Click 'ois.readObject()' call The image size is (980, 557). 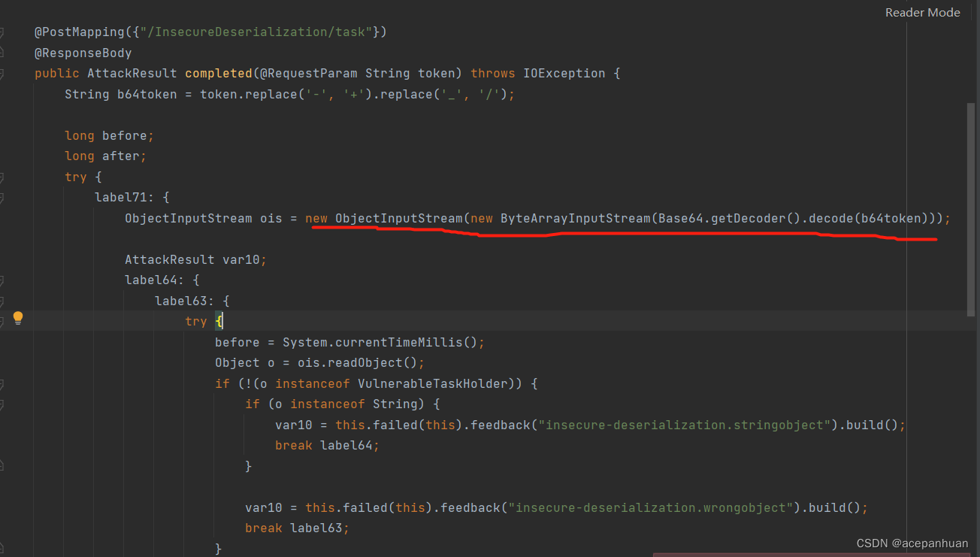click(357, 363)
